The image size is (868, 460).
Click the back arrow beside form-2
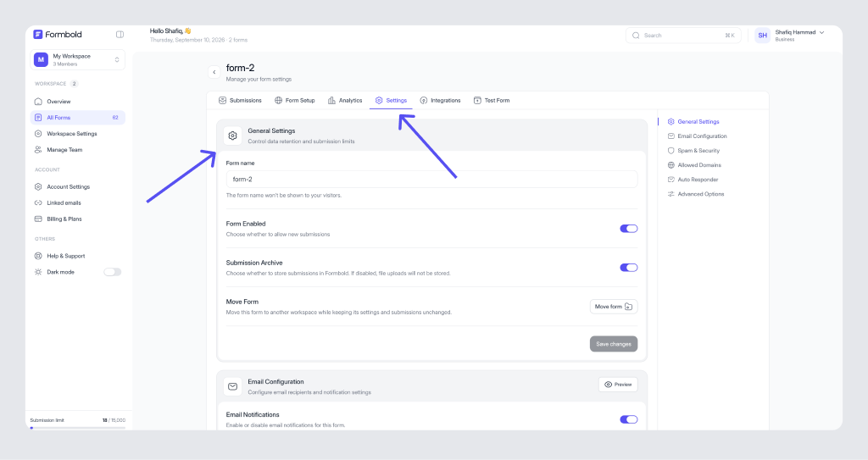coord(214,72)
